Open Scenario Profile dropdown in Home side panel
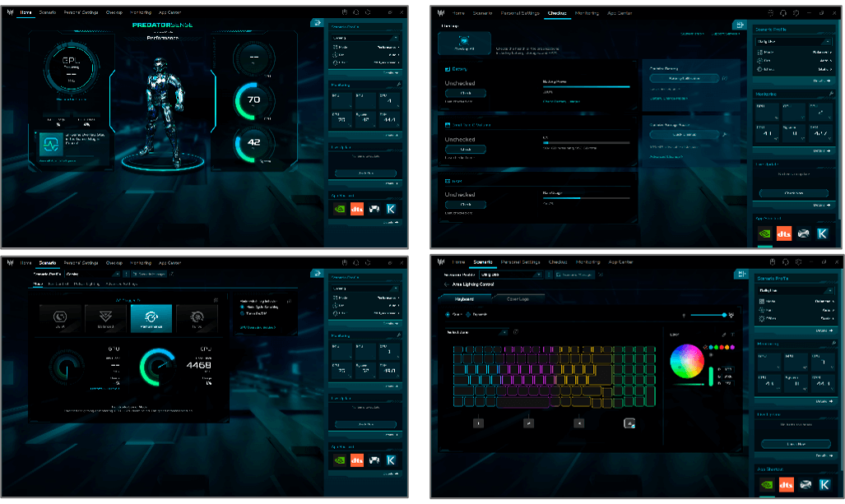 pos(364,38)
